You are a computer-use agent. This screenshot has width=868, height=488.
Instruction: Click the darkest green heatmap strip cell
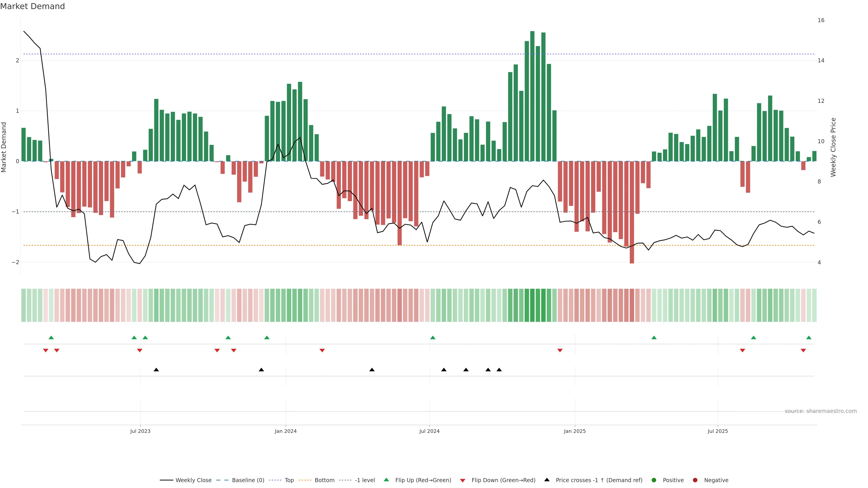[x=532, y=305]
